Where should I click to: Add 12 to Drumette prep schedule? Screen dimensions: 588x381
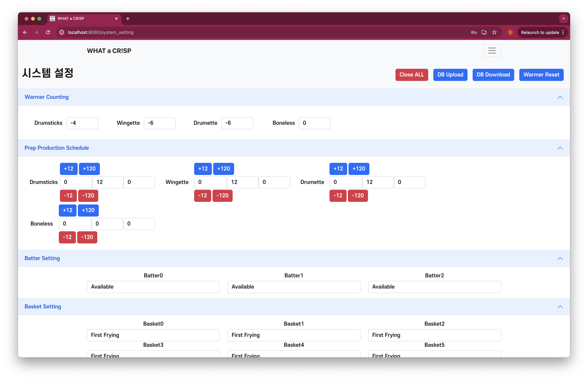pyautogui.click(x=338, y=169)
